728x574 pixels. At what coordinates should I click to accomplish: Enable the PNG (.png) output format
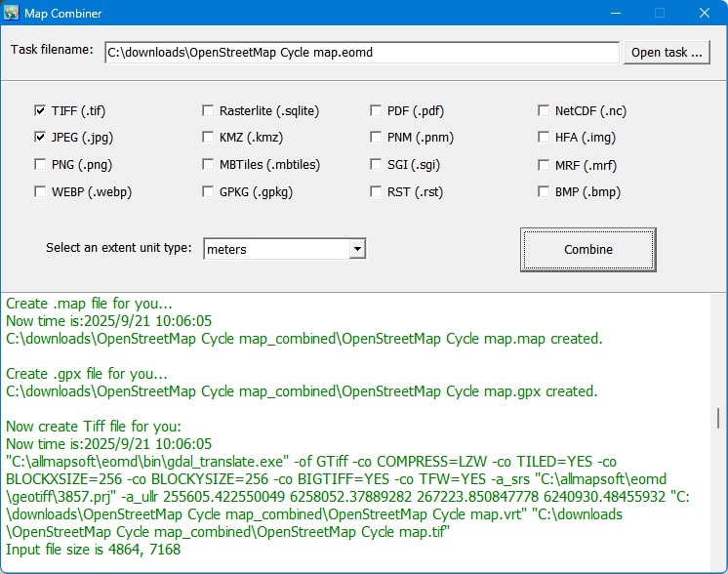coord(40,165)
